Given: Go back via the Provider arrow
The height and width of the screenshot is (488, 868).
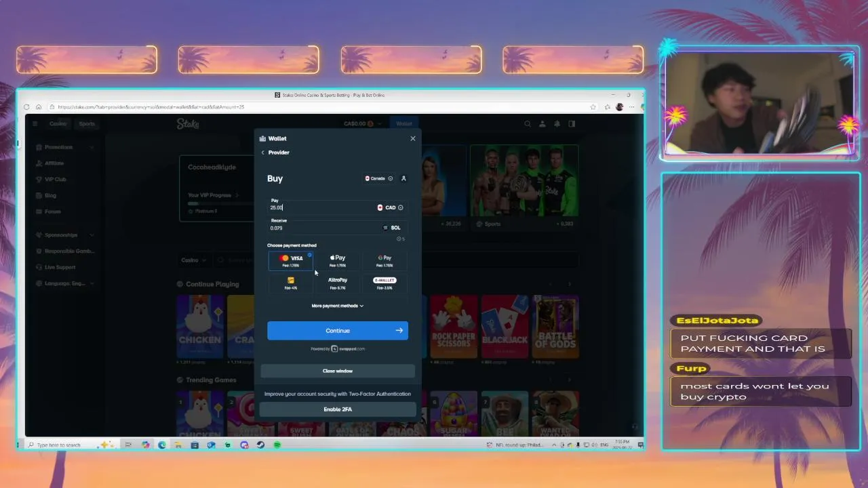Looking at the screenshot, I should point(263,152).
